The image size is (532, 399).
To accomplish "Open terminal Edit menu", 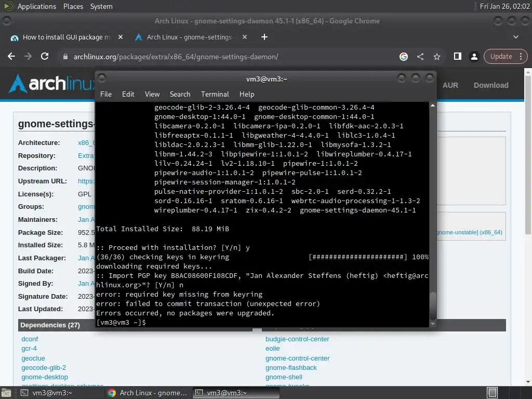I will [128, 94].
